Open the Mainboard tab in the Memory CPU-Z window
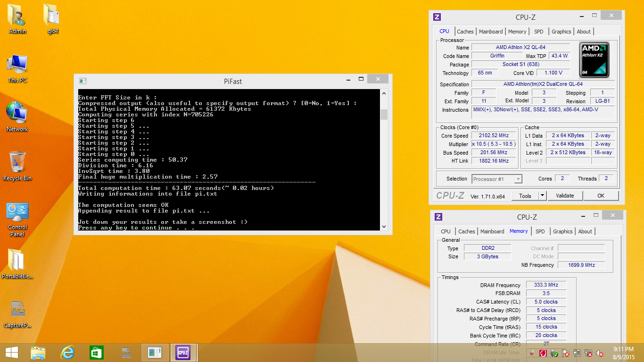The width and height of the screenshot is (644, 362). tap(492, 231)
